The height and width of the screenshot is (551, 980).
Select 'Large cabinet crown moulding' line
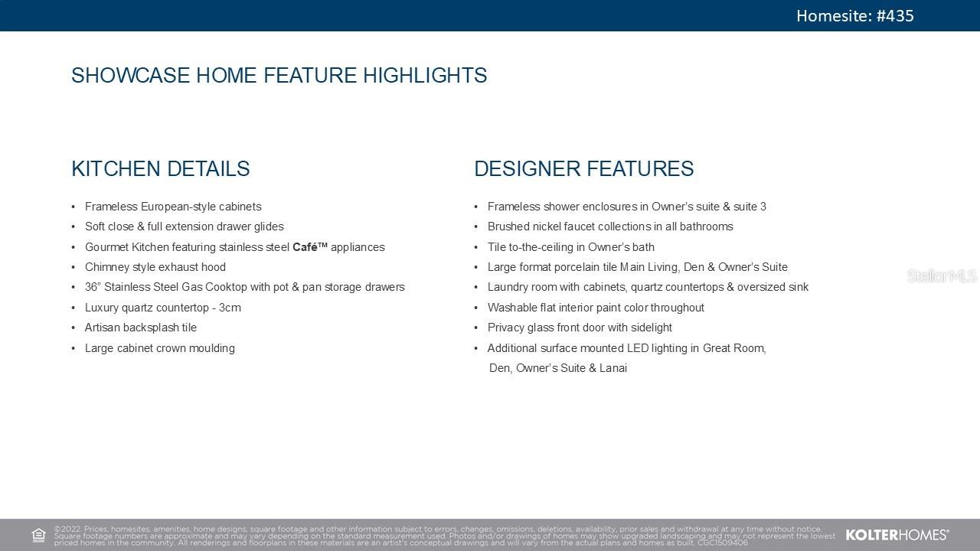tap(160, 348)
